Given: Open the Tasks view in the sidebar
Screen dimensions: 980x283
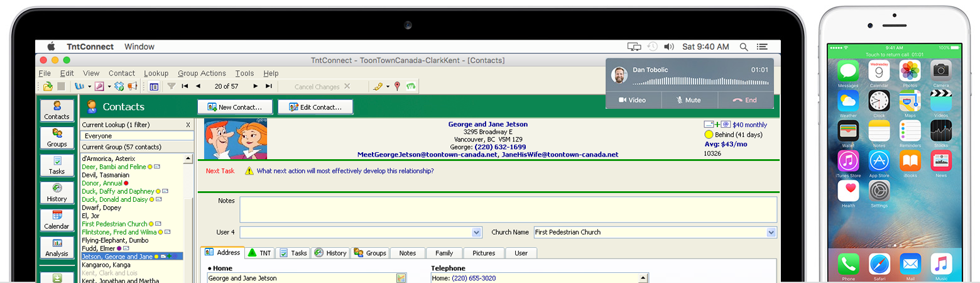Looking at the screenshot, I should click(57, 165).
